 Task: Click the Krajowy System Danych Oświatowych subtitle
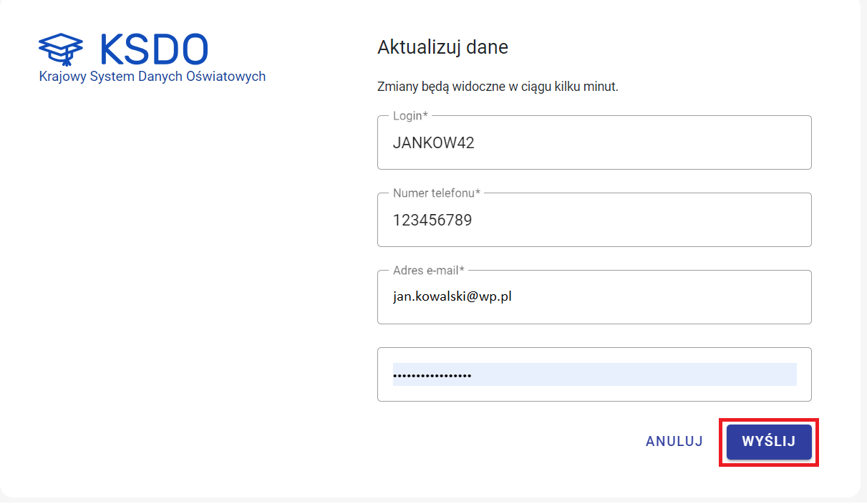pos(152,77)
